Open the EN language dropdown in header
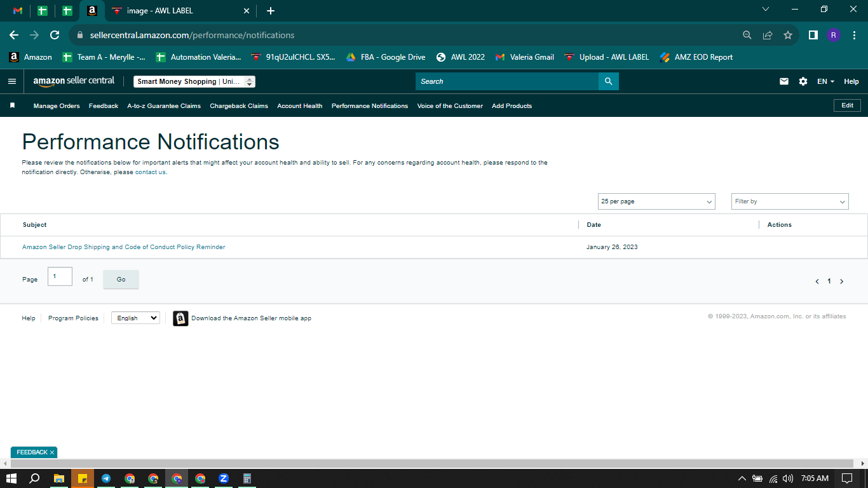The width and height of the screenshot is (868, 488). tap(825, 81)
